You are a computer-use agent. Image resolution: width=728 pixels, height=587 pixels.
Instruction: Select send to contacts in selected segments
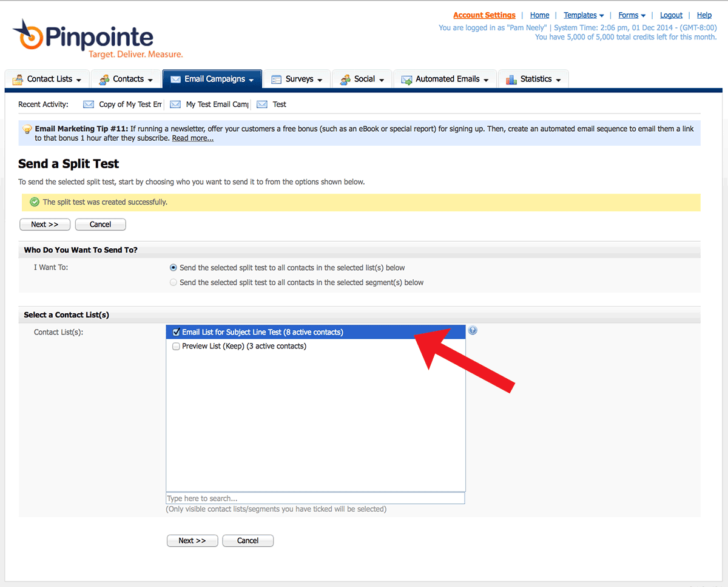pos(174,283)
